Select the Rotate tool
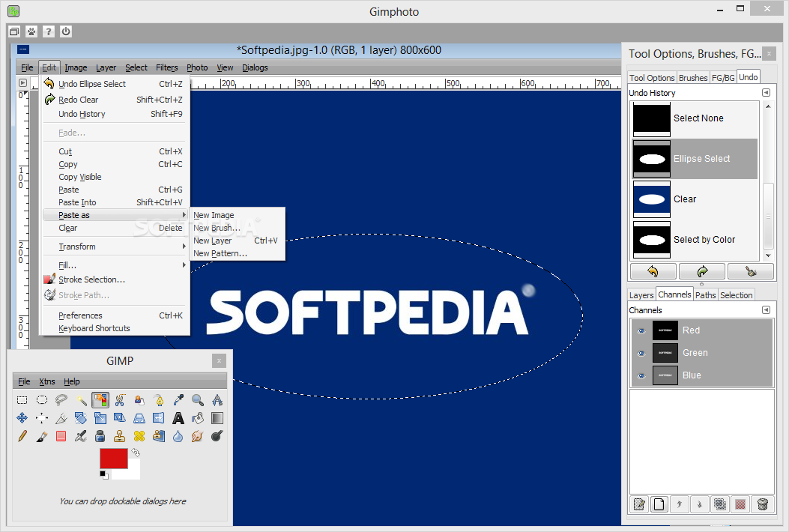789x532 pixels. [x=81, y=418]
